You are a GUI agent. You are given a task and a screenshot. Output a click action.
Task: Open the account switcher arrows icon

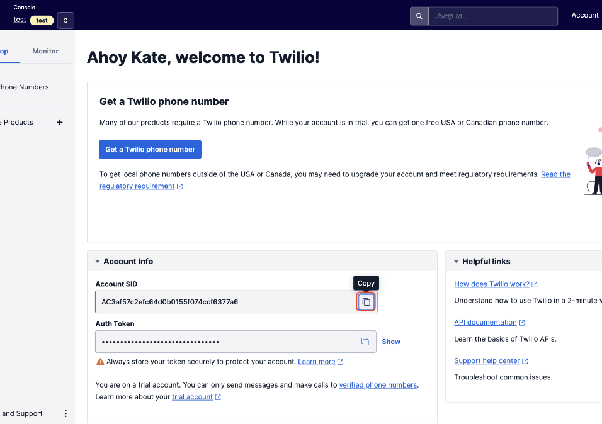pos(65,20)
